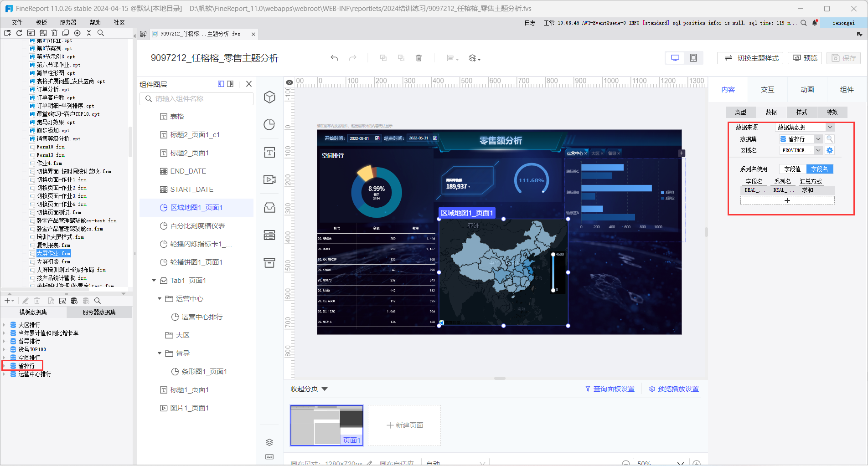
Task: Open the 服务器 menu
Action: pos(68,22)
